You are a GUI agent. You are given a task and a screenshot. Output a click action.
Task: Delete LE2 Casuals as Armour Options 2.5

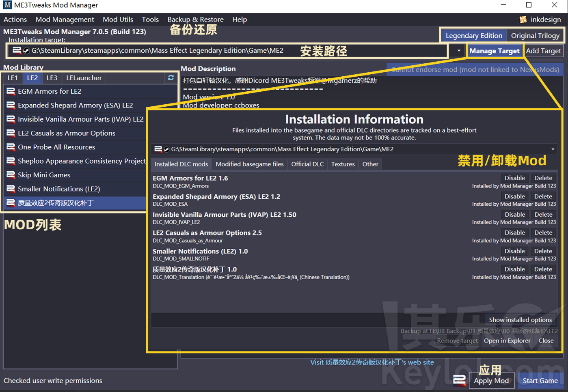(x=543, y=233)
